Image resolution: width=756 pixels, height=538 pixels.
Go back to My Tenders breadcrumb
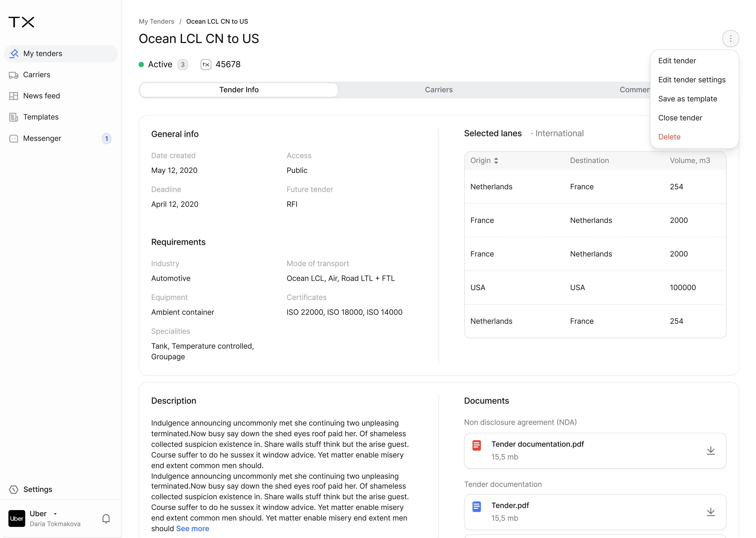coord(156,21)
